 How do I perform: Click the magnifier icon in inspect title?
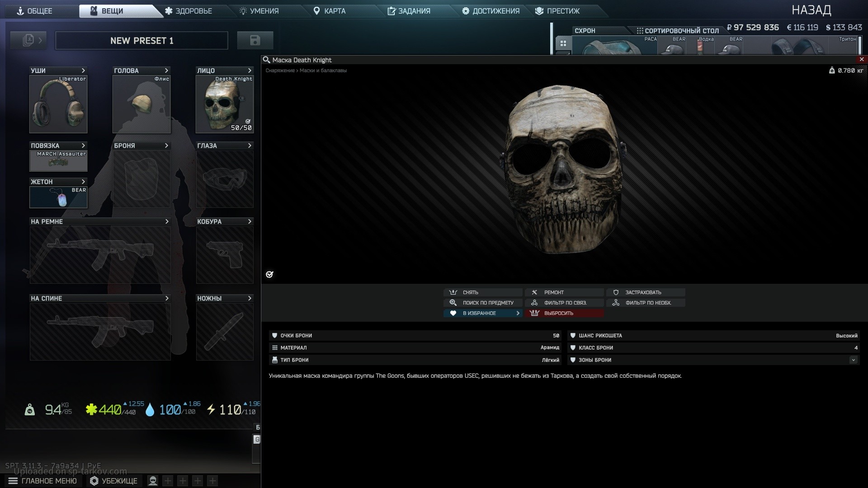pyautogui.click(x=266, y=60)
